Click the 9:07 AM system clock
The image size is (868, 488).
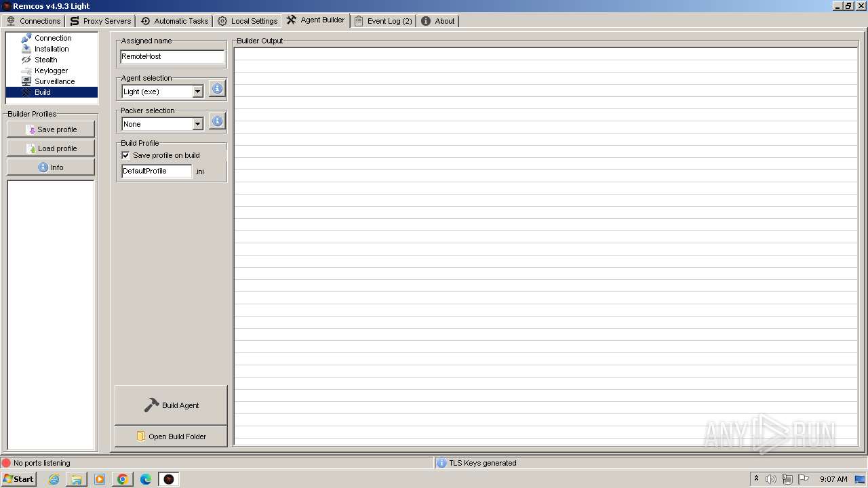[x=833, y=479]
